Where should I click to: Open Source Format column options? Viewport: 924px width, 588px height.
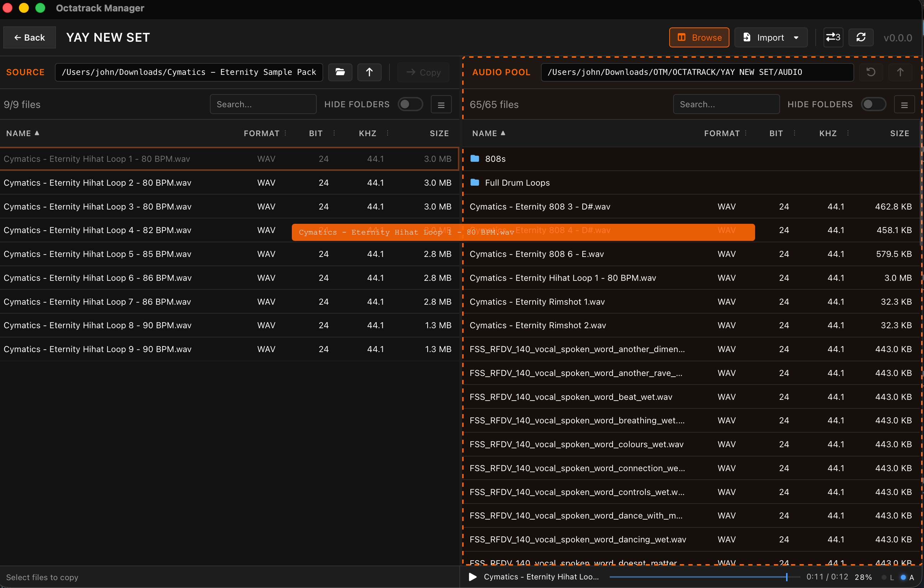285,133
